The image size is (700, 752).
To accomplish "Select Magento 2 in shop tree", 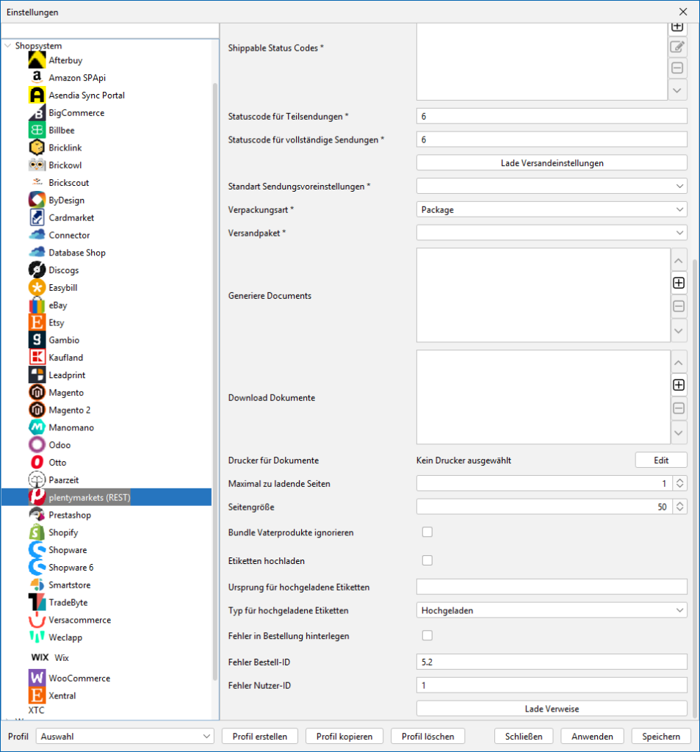I will coord(69,410).
